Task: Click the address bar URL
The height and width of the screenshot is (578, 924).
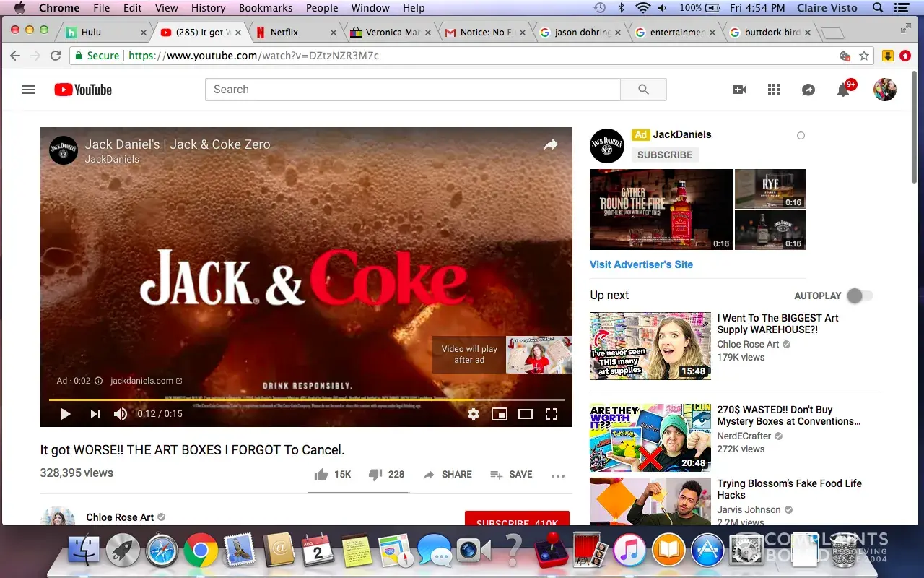Action: pyautogui.click(x=253, y=56)
